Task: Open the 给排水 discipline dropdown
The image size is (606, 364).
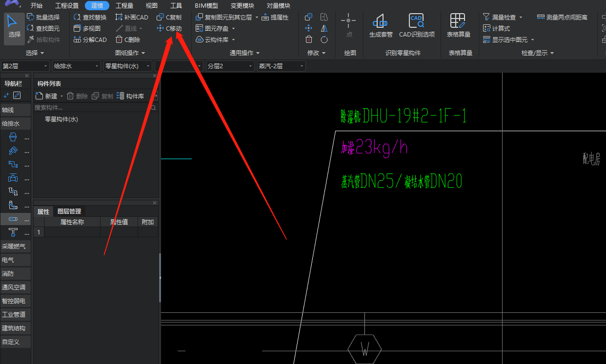Action: pos(76,66)
